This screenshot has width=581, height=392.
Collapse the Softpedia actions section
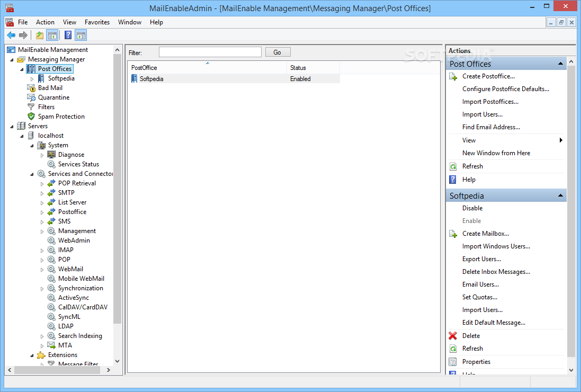tap(561, 195)
